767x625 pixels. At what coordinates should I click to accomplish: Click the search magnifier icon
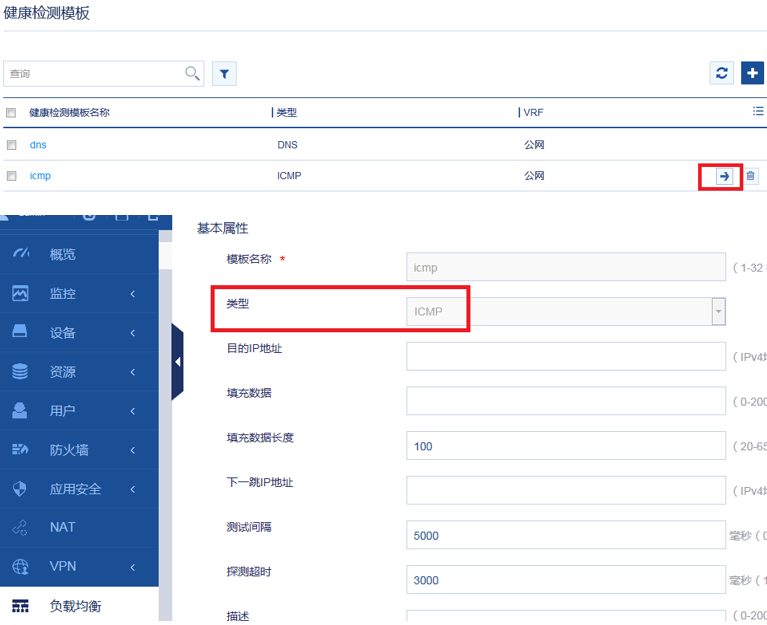[192, 73]
